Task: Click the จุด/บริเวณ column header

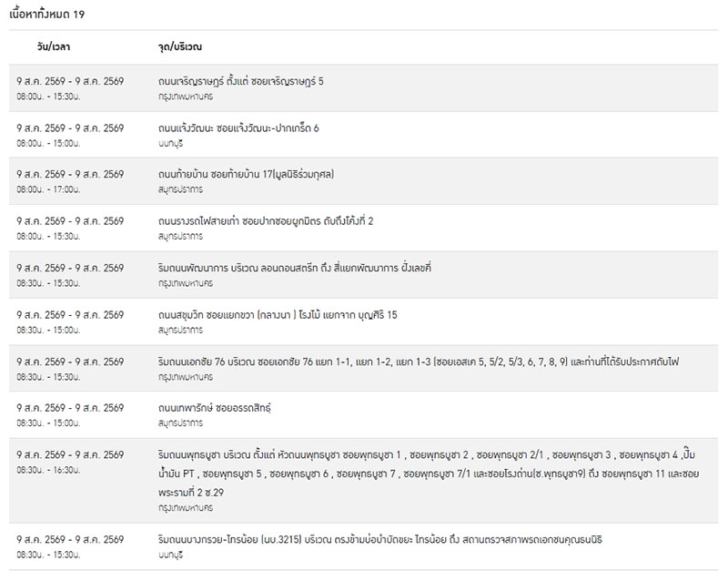Action: click(179, 46)
